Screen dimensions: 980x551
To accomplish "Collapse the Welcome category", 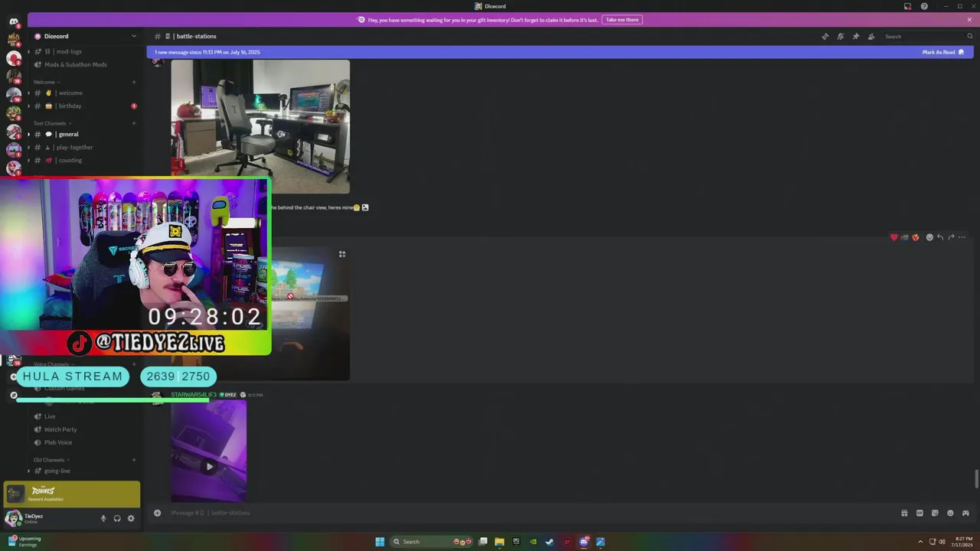I will pos(47,82).
